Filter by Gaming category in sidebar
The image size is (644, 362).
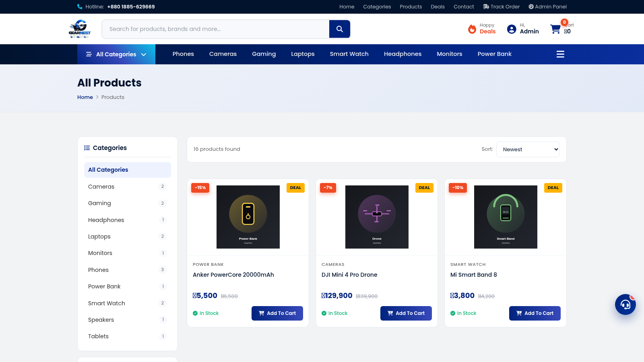128,203
